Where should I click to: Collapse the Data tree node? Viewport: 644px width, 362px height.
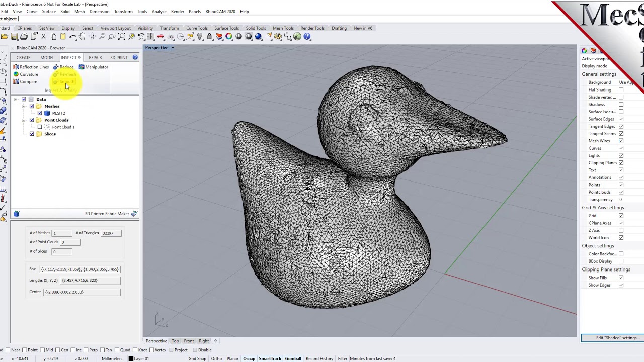pyautogui.click(x=16, y=99)
